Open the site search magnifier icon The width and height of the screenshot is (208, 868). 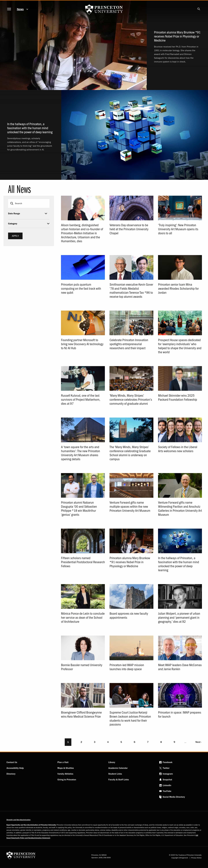tap(199, 9)
